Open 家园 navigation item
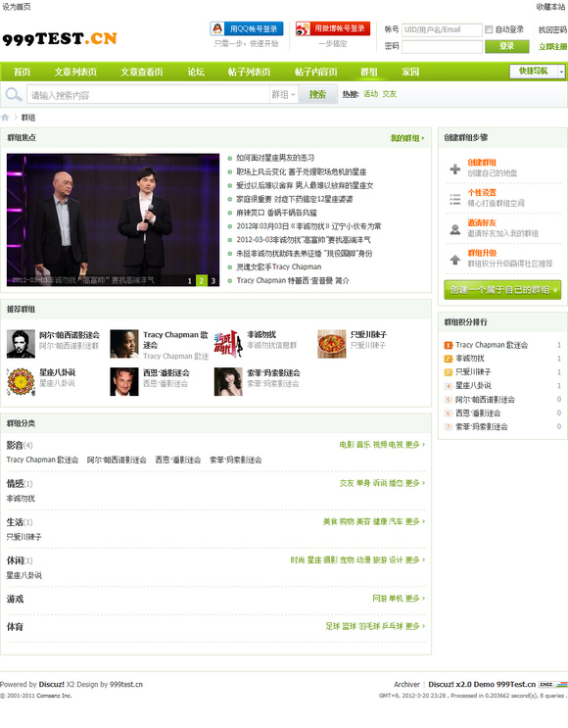The width and height of the screenshot is (568, 728). [x=410, y=72]
